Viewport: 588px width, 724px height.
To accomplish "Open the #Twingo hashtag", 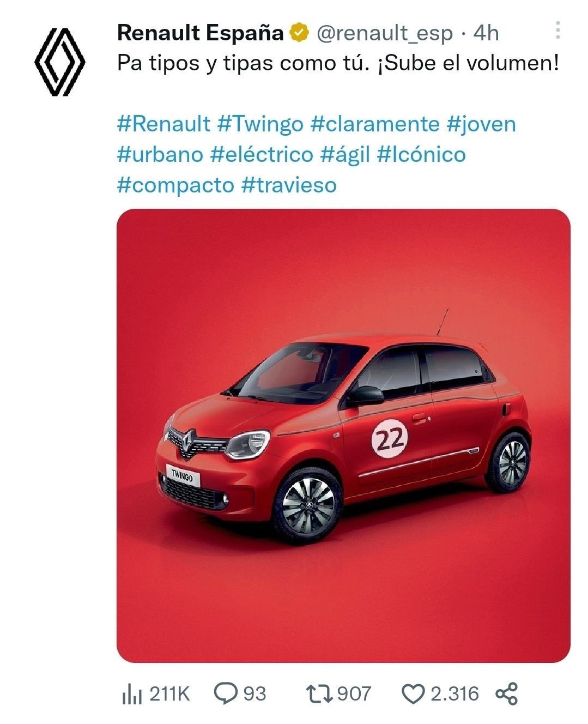I will (x=260, y=125).
